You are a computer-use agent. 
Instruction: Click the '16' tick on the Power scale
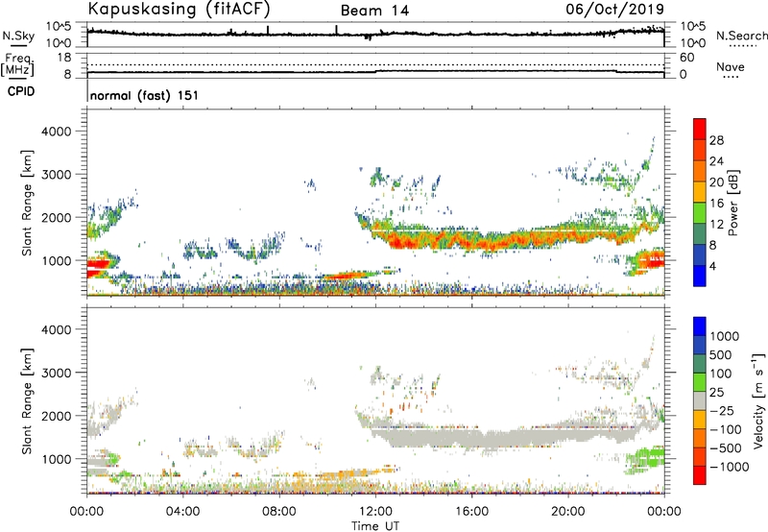716,204
